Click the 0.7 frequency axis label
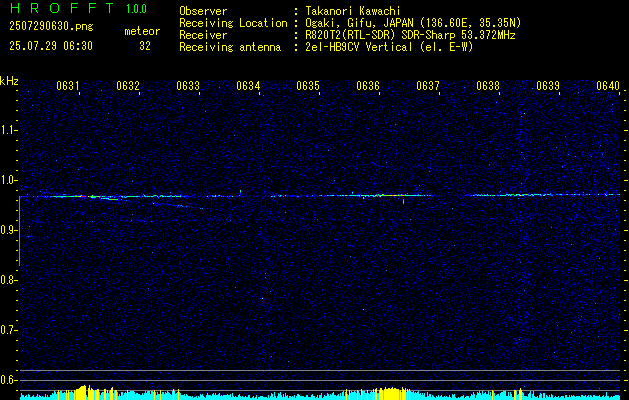 pyautogui.click(x=8, y=330)
